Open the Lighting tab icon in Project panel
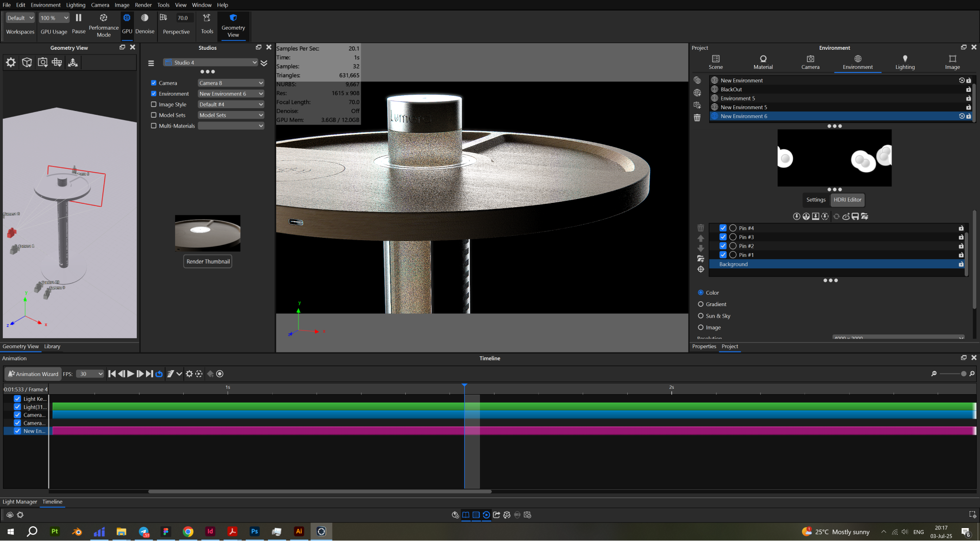 point(904,59)
